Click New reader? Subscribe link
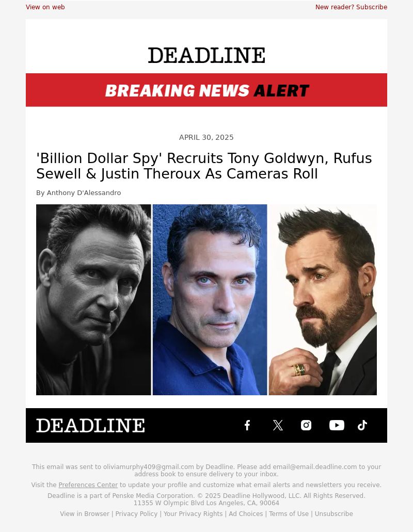This screenshot has height=532, width=413. coord(351,7)
